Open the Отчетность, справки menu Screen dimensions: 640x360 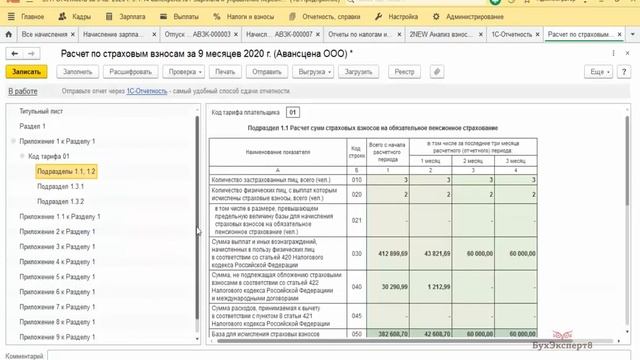tap(325, 17)
